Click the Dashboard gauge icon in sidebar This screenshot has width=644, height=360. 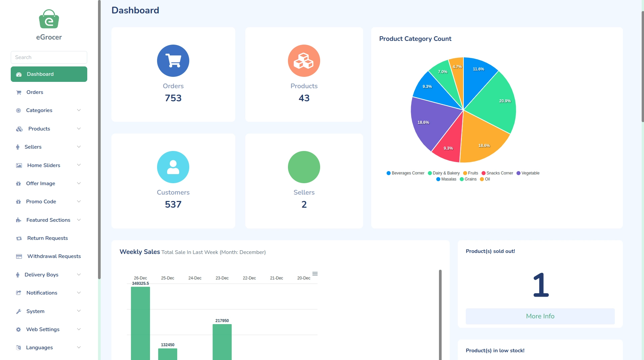19,74
